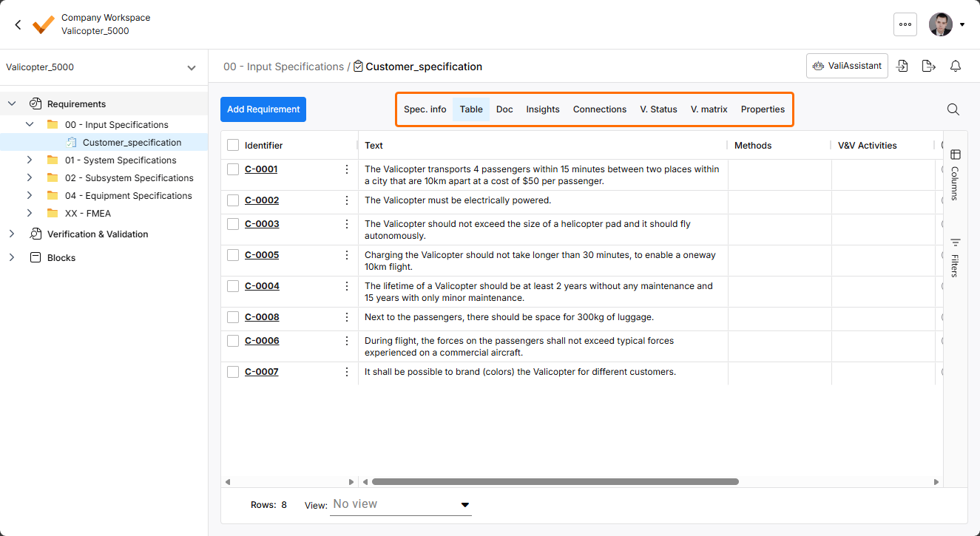Open the table search magnifier
Screen dimensions: 980x536
(953, 109)
